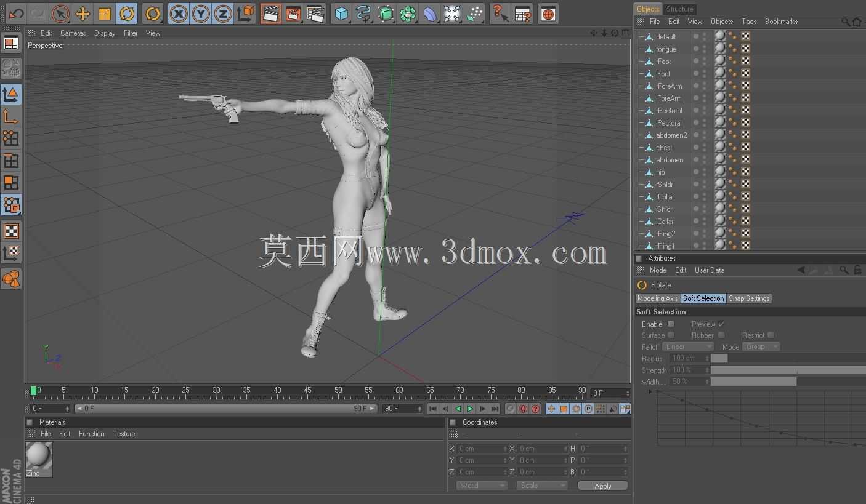Switch the coordinate system icon
The width and height of the screenshot is (866, 504).
click(245, 13)
